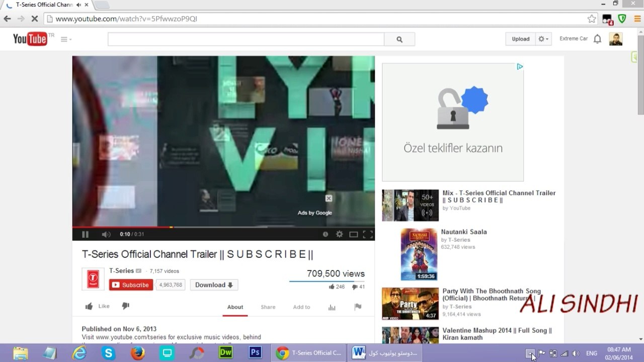
Task: Bookmark this page with the star icon
Action: pyautogui.click(x=592, y=19)
